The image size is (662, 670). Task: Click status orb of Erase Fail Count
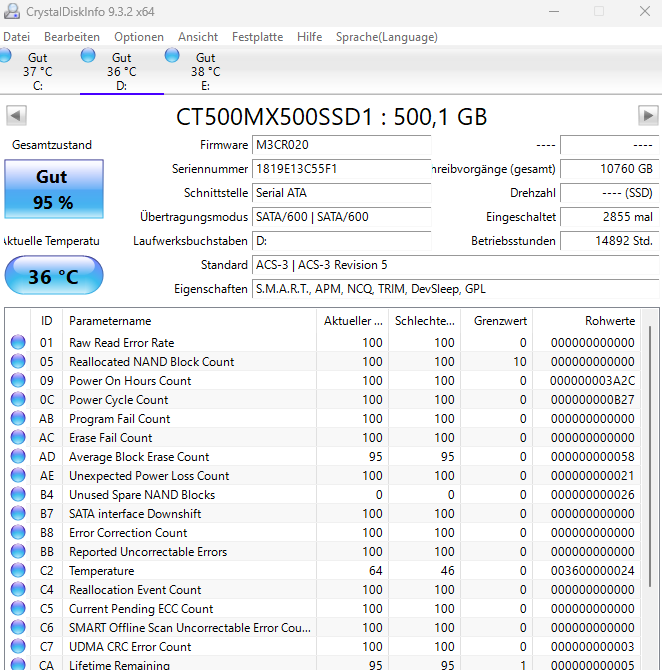pyautogui.click(x=18, y=438)
